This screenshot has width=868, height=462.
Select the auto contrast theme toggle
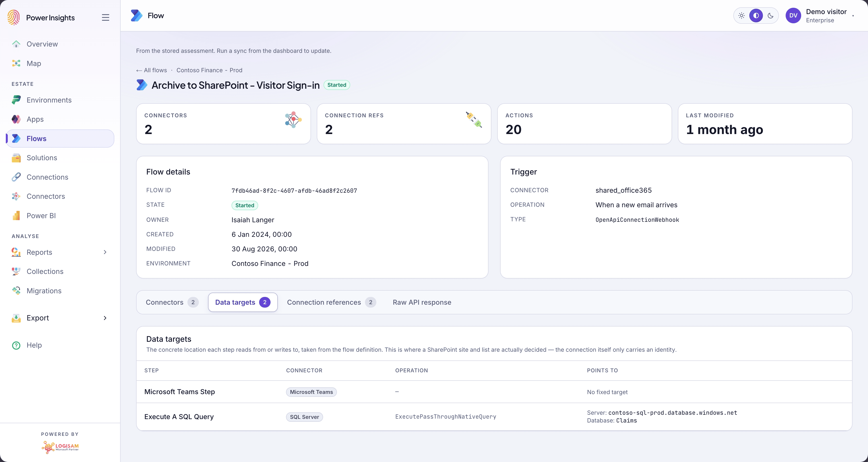click(x=756, y=16)
